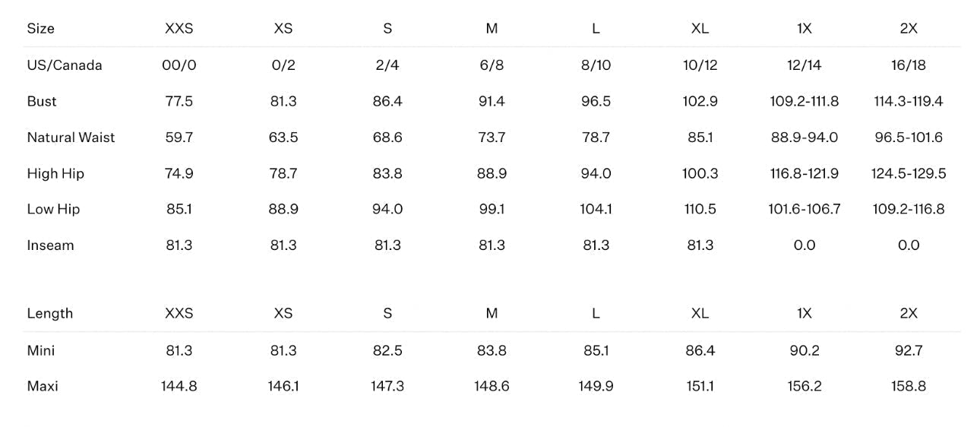Click the Size row header label
Screen dimensions: 980x427
coord(41,29)
